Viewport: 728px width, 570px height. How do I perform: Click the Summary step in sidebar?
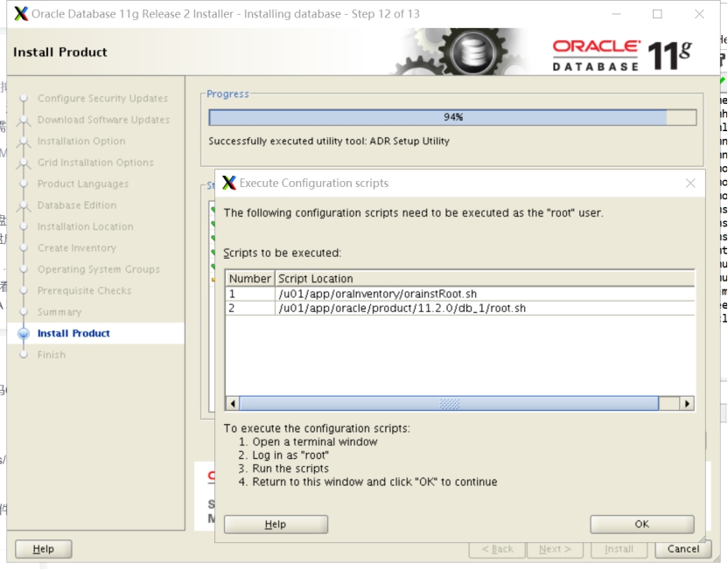click(59, 312)
